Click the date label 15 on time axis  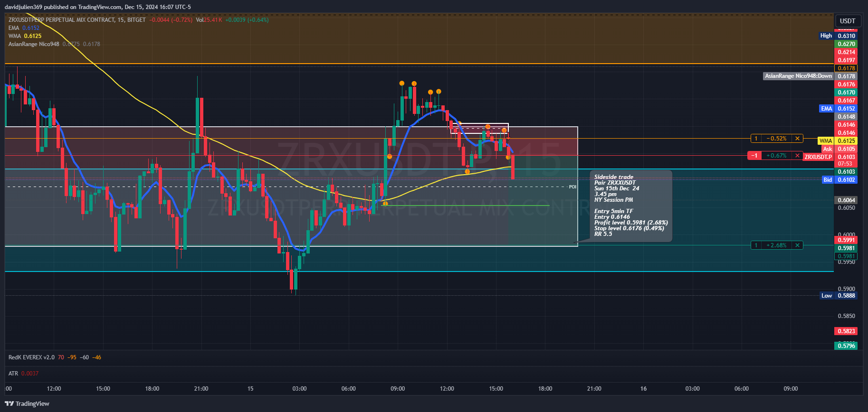[x=250, y=389]
